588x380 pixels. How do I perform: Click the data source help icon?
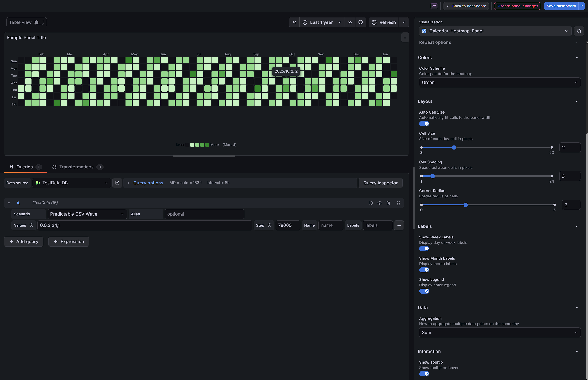pos(117,183)
